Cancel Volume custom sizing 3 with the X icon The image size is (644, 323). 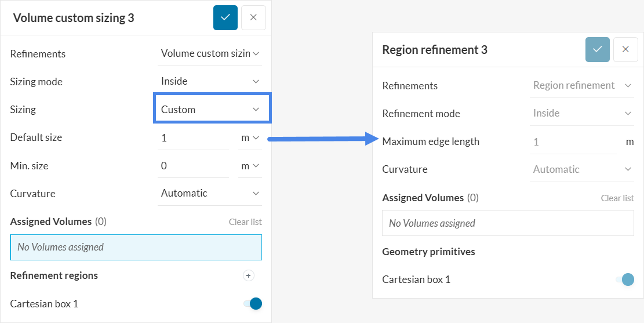[x=253, y=17]
